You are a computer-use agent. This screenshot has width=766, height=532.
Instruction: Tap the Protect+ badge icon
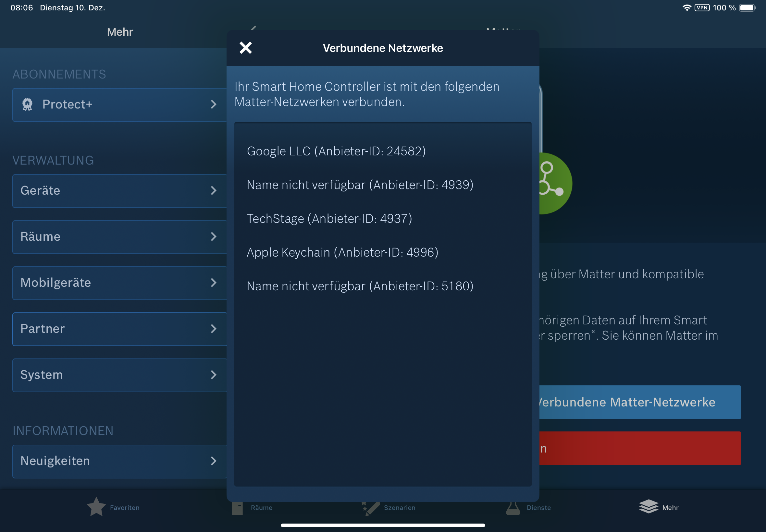point(27,105)
